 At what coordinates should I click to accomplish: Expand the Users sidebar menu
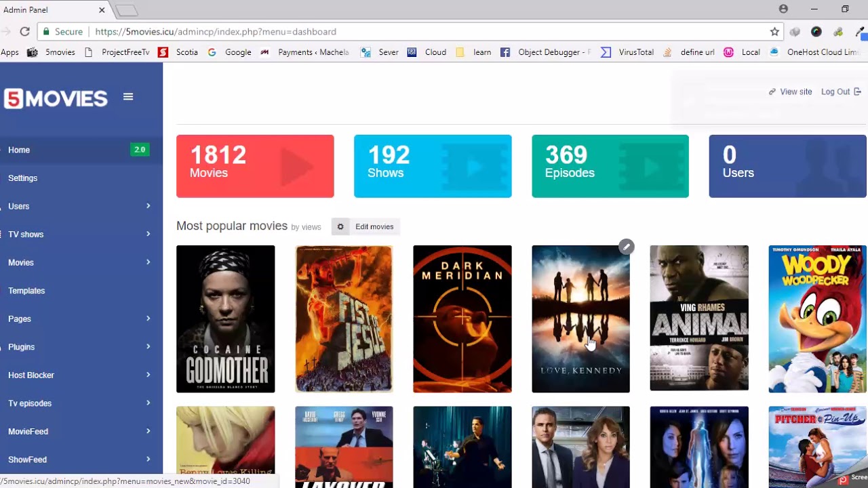(x=81, y=206)
